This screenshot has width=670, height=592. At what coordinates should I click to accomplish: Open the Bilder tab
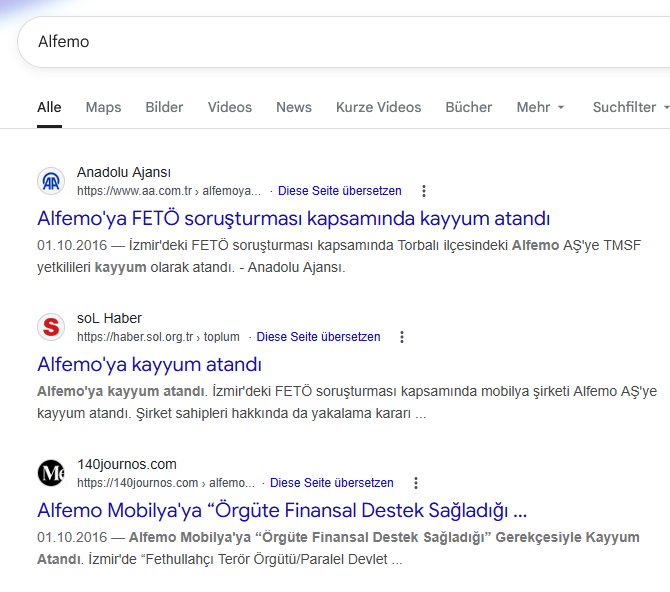[x=164, y=107]
